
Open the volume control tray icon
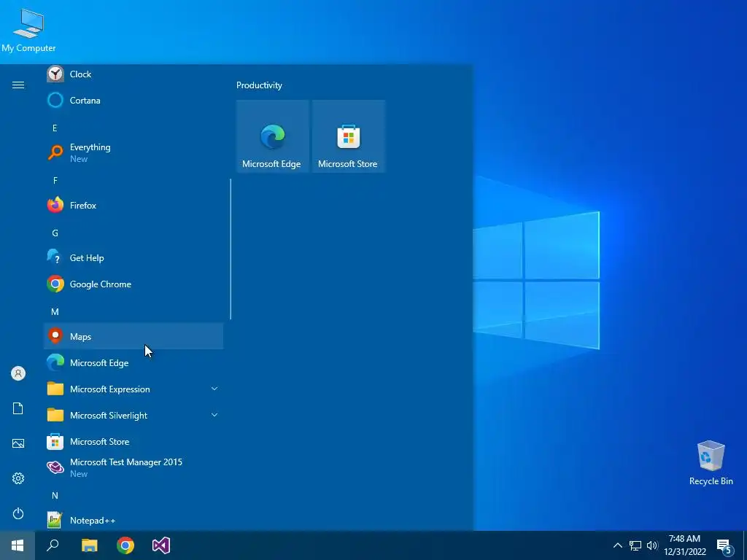coord(652,545)
